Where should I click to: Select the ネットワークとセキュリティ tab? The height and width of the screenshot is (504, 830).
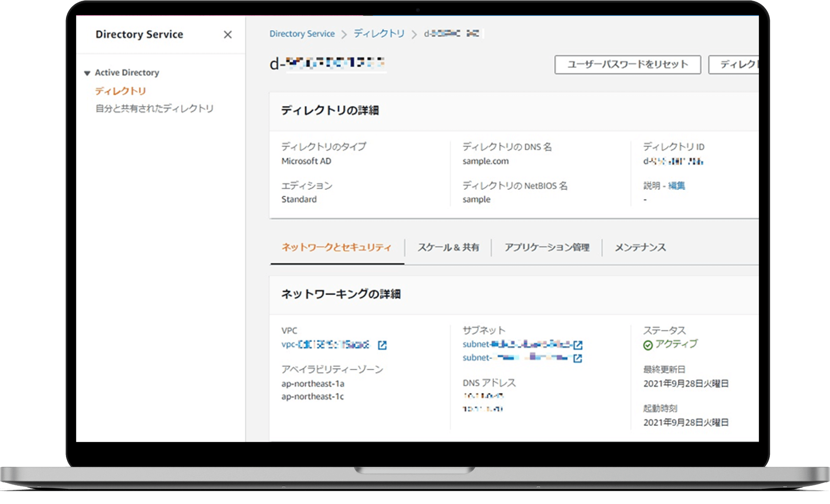[x=336, y=247]
